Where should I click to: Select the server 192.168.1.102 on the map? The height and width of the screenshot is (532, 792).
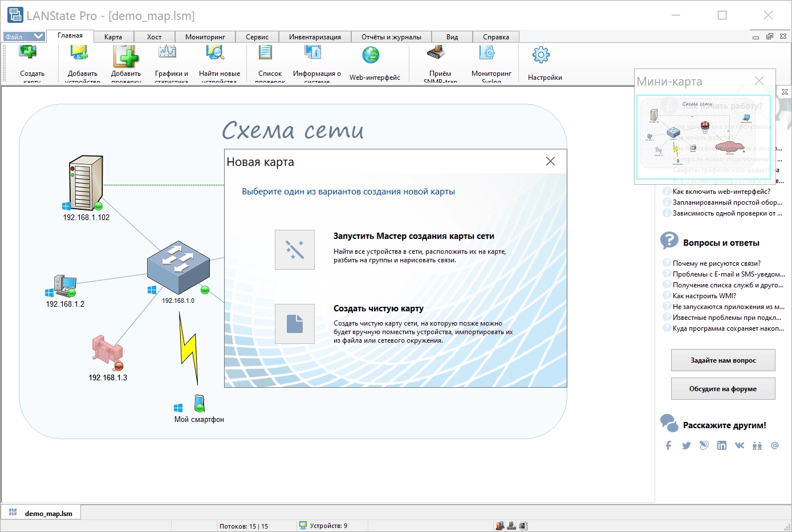[86, 183]
